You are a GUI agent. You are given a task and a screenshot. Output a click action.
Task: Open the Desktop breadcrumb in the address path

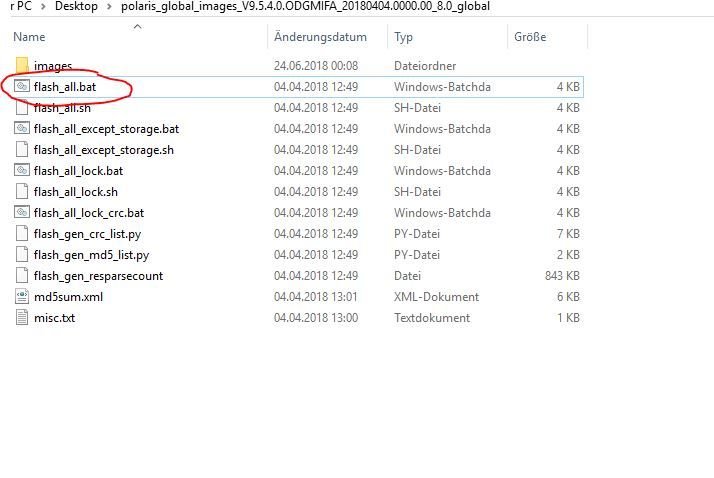coord(76,6)
